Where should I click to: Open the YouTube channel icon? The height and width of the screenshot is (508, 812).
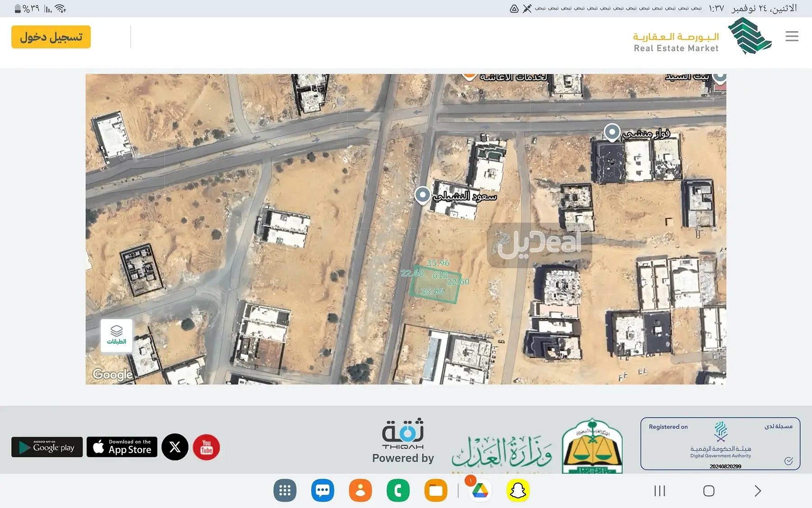point(206,447)
